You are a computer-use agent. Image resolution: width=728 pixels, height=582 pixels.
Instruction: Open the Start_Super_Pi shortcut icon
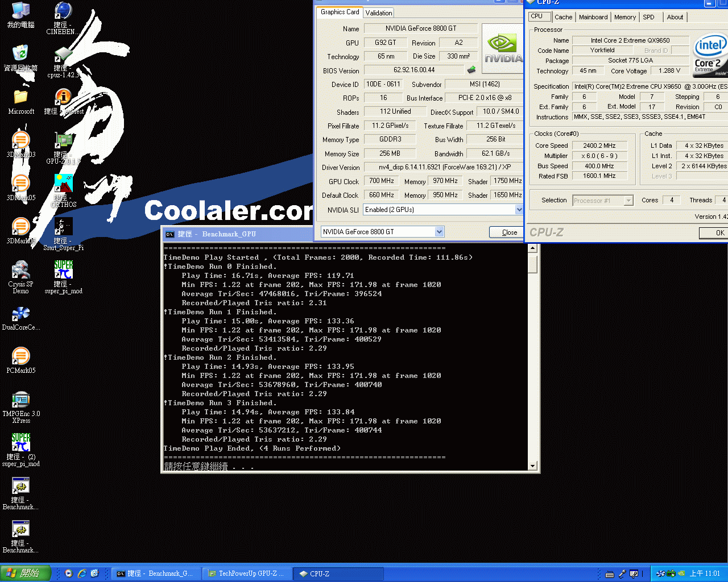click(63, 234)
